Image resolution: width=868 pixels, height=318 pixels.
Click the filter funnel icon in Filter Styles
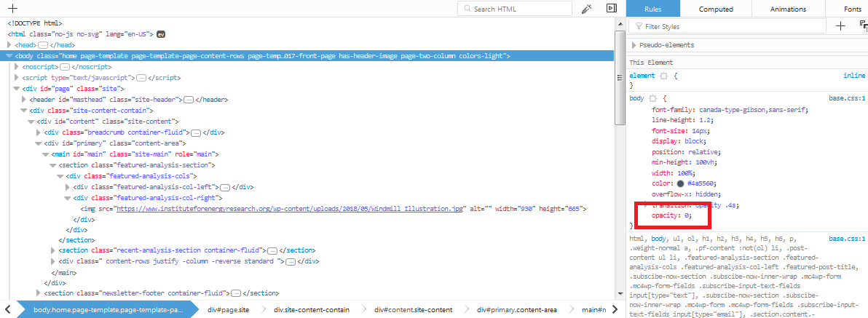[639, 26]
